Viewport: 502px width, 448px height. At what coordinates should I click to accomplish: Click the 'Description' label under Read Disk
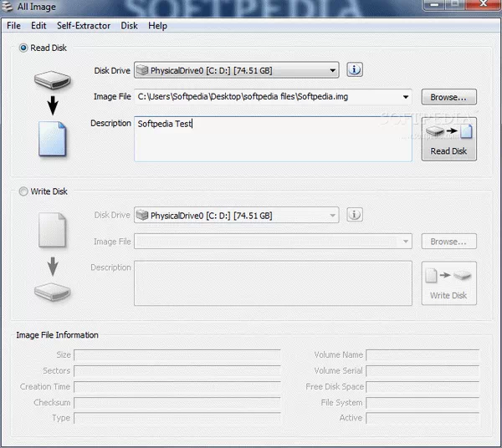click(x=110, y=124)
